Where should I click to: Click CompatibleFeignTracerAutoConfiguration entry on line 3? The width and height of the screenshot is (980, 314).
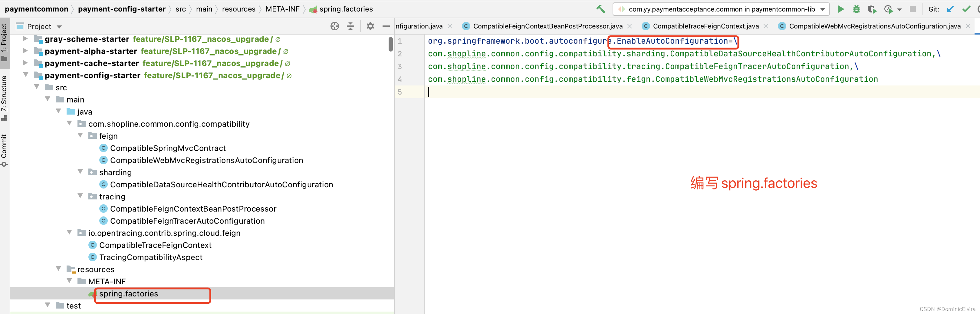tap(757, 66)
